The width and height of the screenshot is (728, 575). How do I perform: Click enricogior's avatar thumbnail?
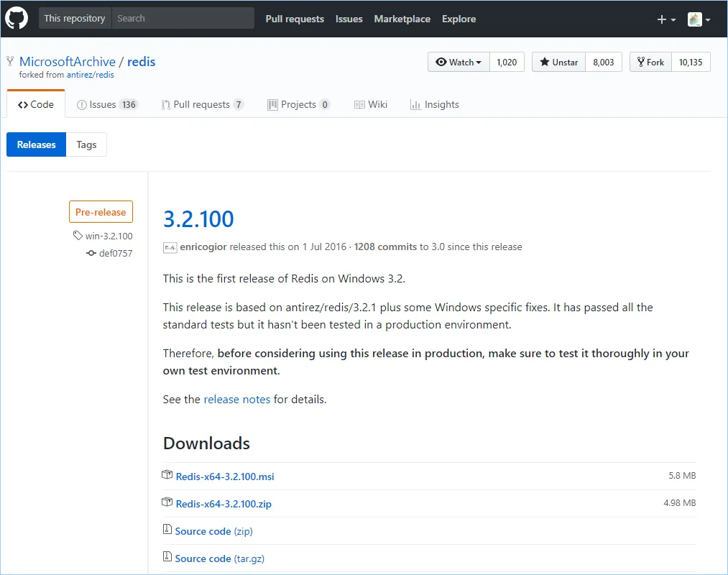pos(170,247)
